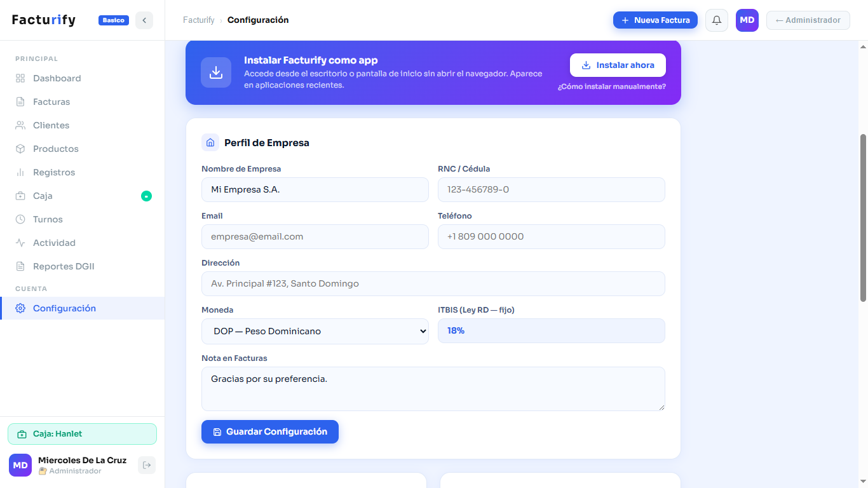Click the Registros bar chart icon
Screen dimensions: 868x488
[x=20, y=172]
